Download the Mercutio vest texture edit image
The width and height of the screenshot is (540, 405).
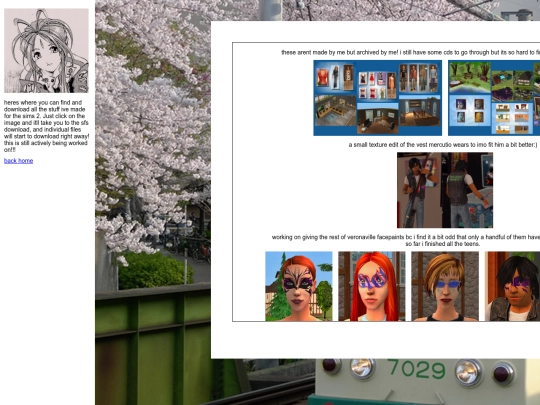click(x=445, y=190)
